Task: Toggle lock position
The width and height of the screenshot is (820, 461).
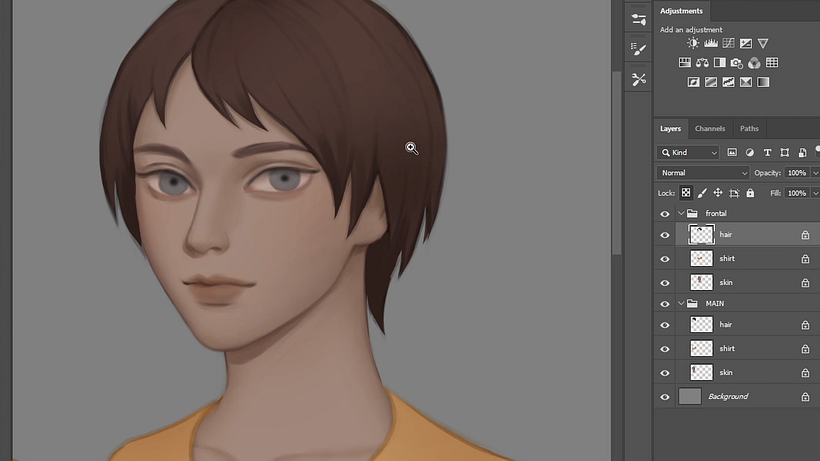Action: coord(718,193)
